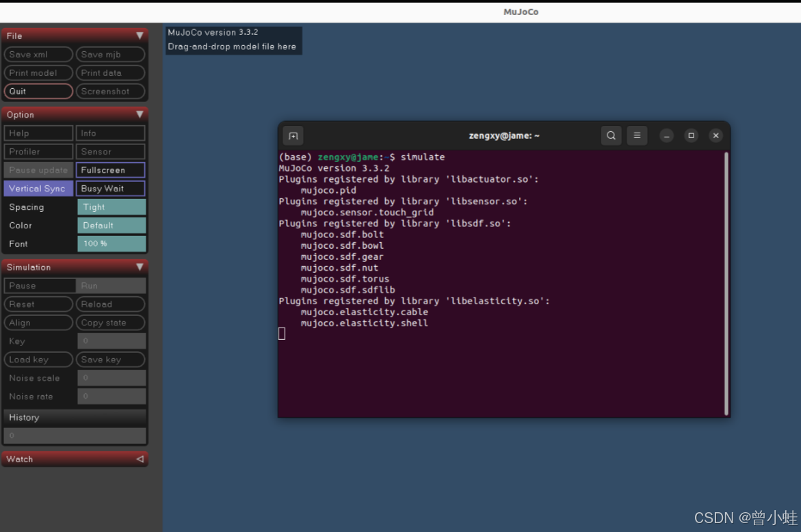Click 'mujoco.elasticity.shell' in terminal
Image resolution: width=801 pixels, height=532 pixels.
tap(364, 323)
